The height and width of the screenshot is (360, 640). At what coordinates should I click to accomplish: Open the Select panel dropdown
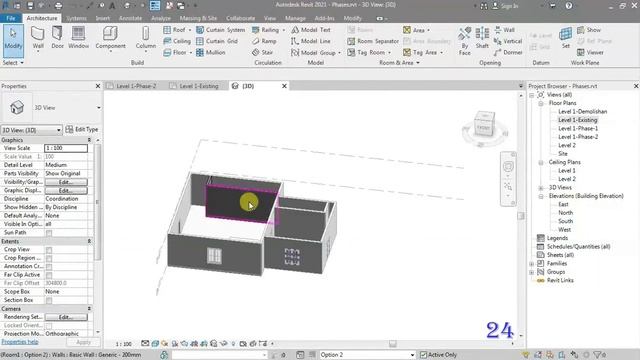pos(13,62)
